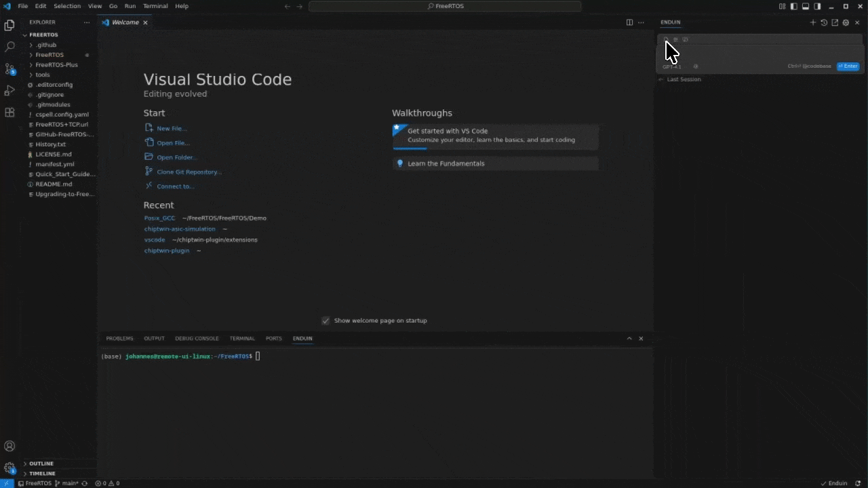Expand the OUTLINE section

tap(41, 464)
